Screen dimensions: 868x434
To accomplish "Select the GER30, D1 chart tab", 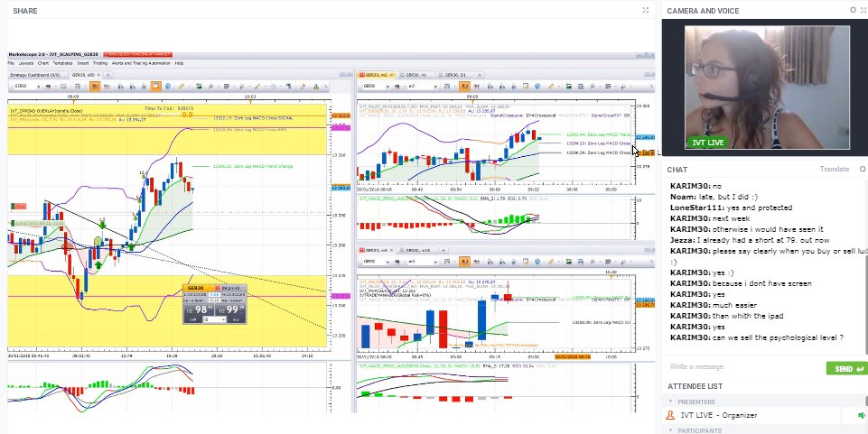I will click(455, 75).
